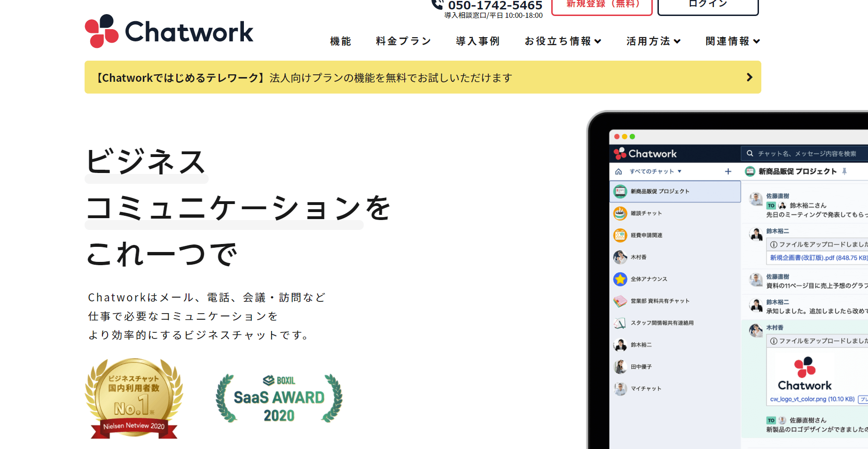Click the 経費申請関連 room icon
Viewport: 868px width, 449px height.
coord(620,235)
